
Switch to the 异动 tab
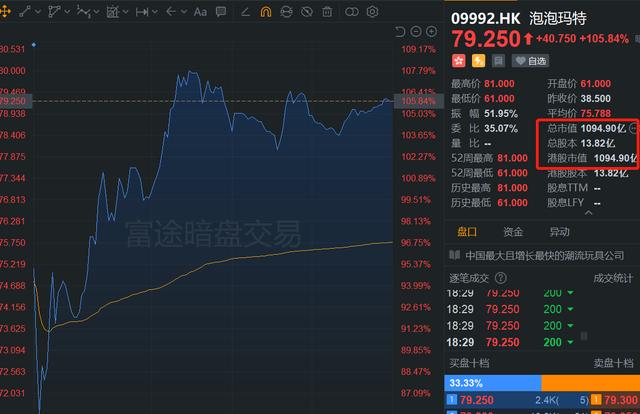(x=559, y=232)
